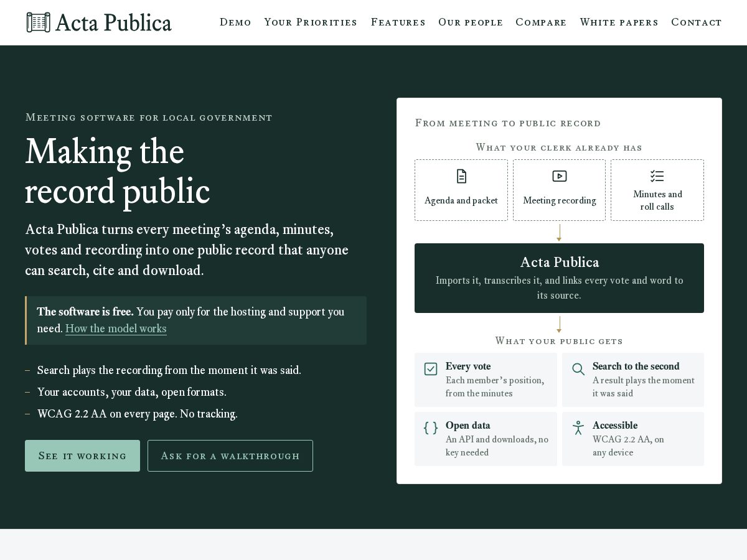Click the Imports it, transcribes it description
This screenshot has width=747, height=560.
tap(559, 288)
